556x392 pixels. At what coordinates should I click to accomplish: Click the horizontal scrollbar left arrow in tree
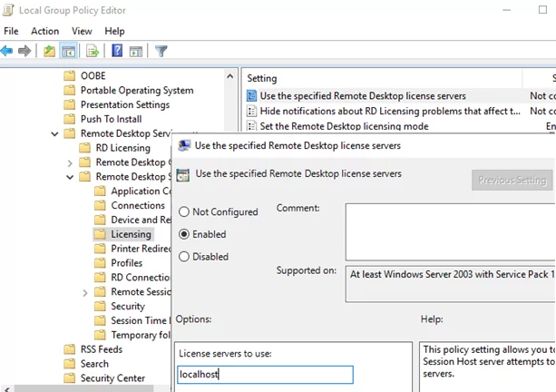(6, 388)
